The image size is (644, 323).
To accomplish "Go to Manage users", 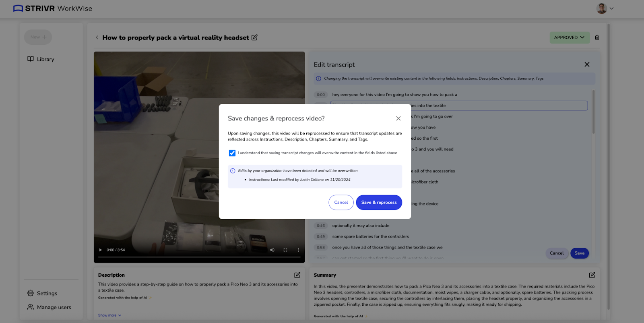I will tap(49, 307).
